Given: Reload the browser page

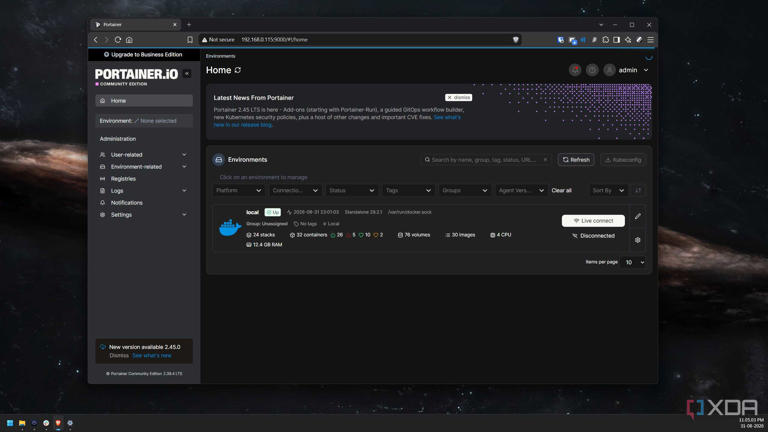Looking at the screenshot, I should coord(118,40).
